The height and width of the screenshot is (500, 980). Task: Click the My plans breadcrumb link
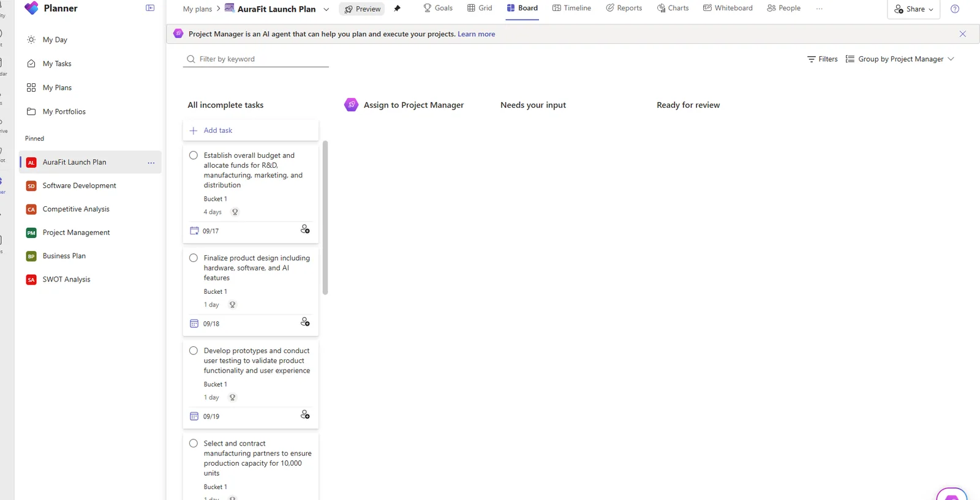(x=197, y=9)
